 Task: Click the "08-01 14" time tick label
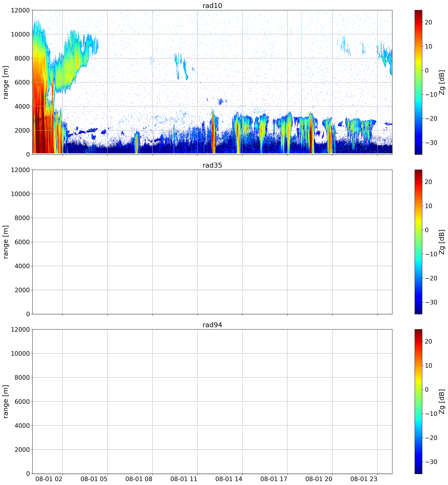pyautogui.click(x=229, y=479)
